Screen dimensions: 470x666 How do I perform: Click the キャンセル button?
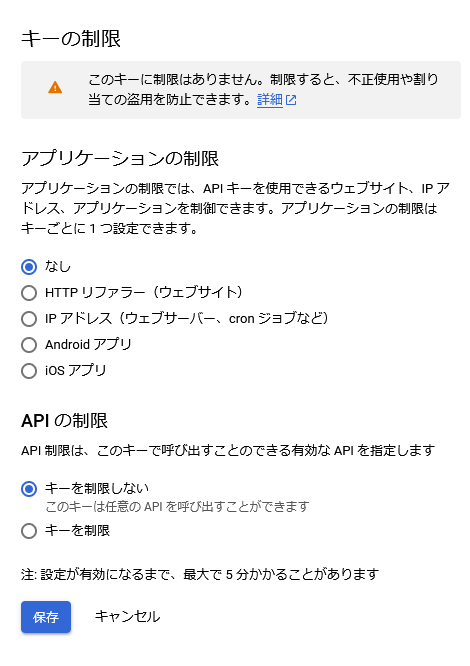[x=127, y=616]
